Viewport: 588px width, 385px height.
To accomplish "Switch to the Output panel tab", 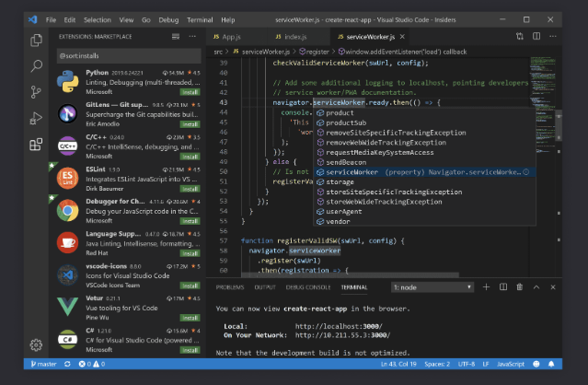I will click(265, 287).
